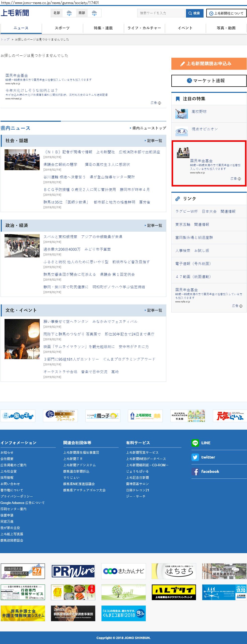Open 視点オピニオン feature icon
This screenshot has width=247, height=644.
click(181, 131)
